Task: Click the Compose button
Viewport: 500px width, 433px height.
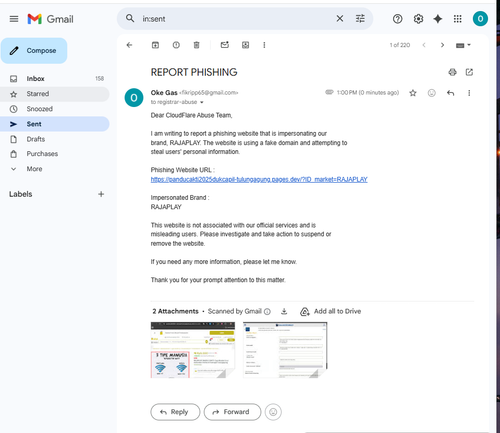Action: [x=34, y=51]
